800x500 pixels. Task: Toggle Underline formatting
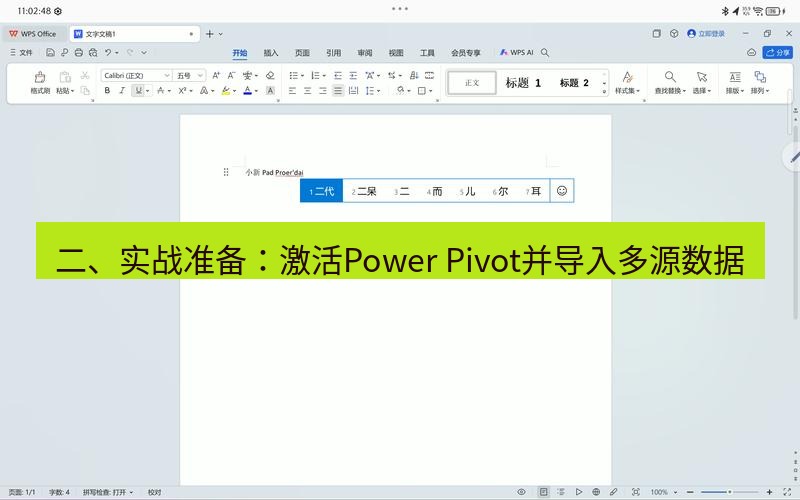(138, 90)
